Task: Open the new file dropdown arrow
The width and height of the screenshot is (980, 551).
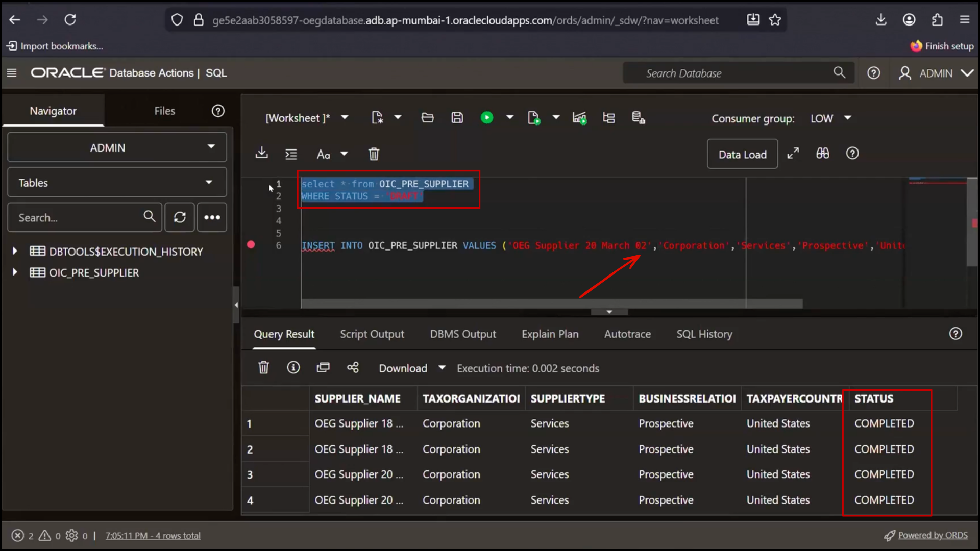Action: (x=398, y=118)
